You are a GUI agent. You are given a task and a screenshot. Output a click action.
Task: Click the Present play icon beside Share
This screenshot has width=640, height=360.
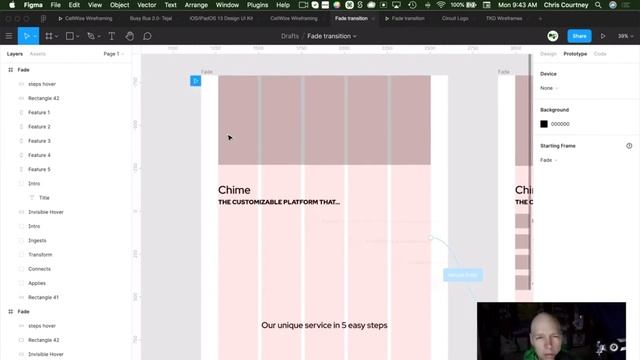click(x=603, y=36)
